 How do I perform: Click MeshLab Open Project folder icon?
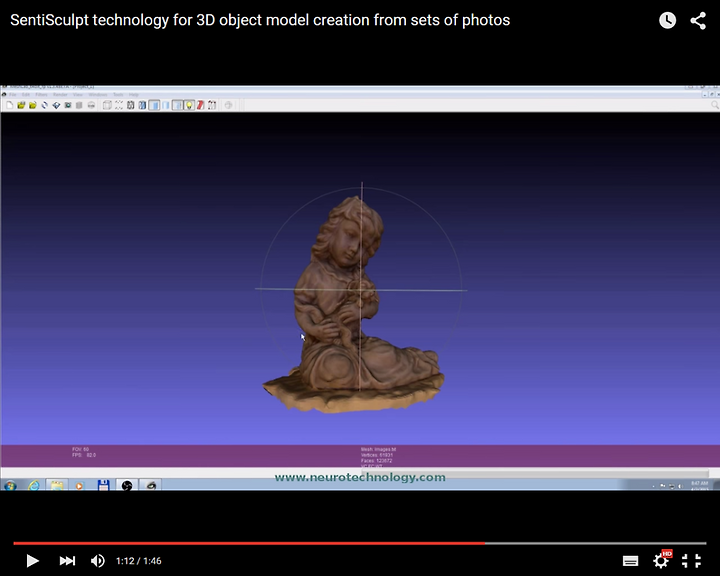coord(21,105)
